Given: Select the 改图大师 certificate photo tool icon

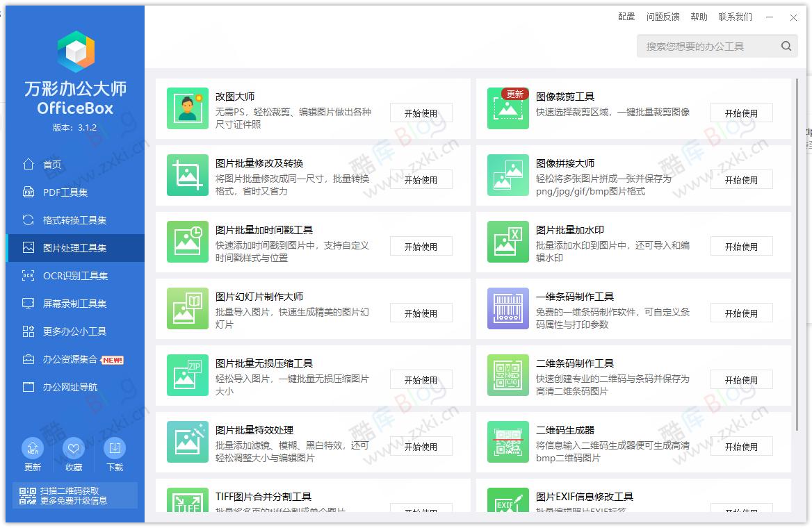Looking at the screenshot, I should [x=187, y=108].
